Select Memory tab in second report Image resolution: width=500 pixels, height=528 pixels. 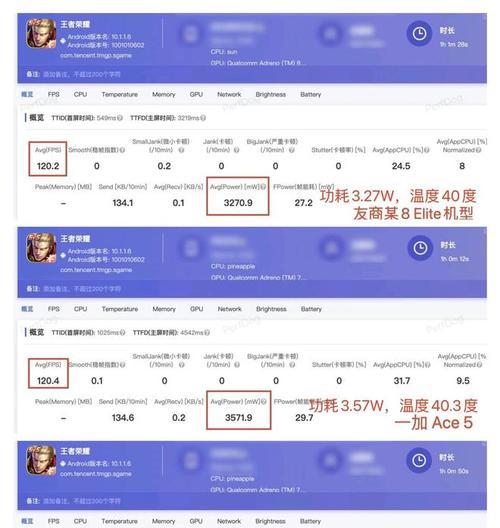(x=164, y=309)
